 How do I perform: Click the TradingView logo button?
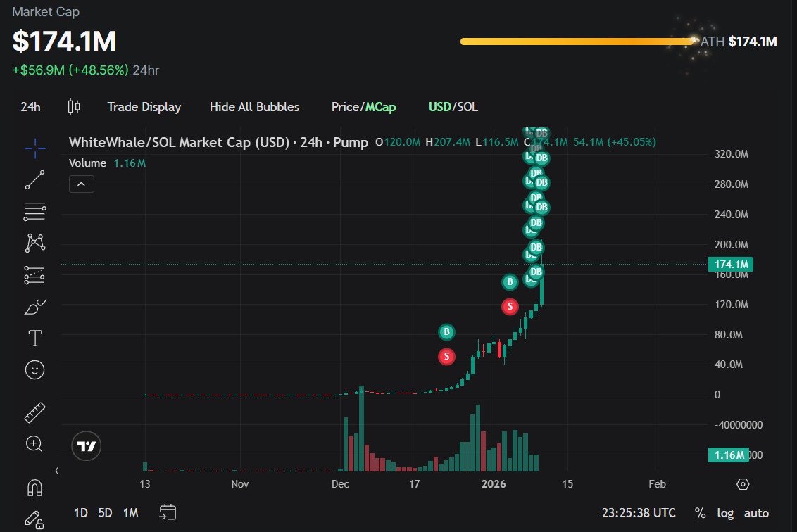87,446
